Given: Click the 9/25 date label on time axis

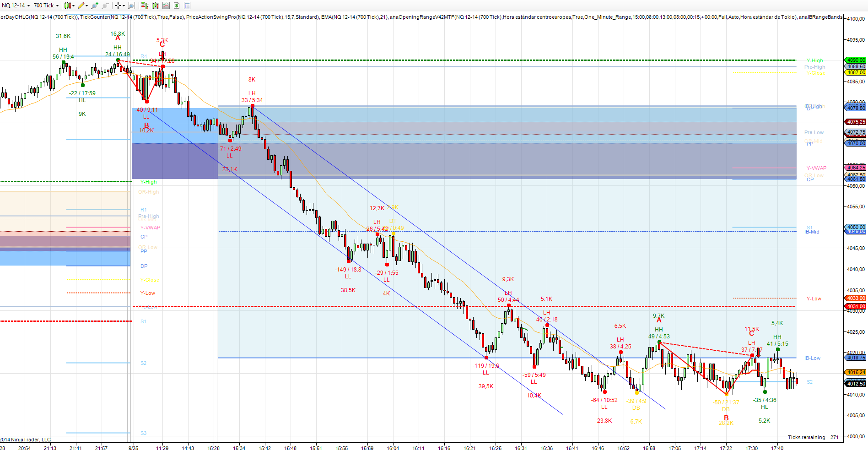Looking at the screenshot, I should (x=133, y=448).
